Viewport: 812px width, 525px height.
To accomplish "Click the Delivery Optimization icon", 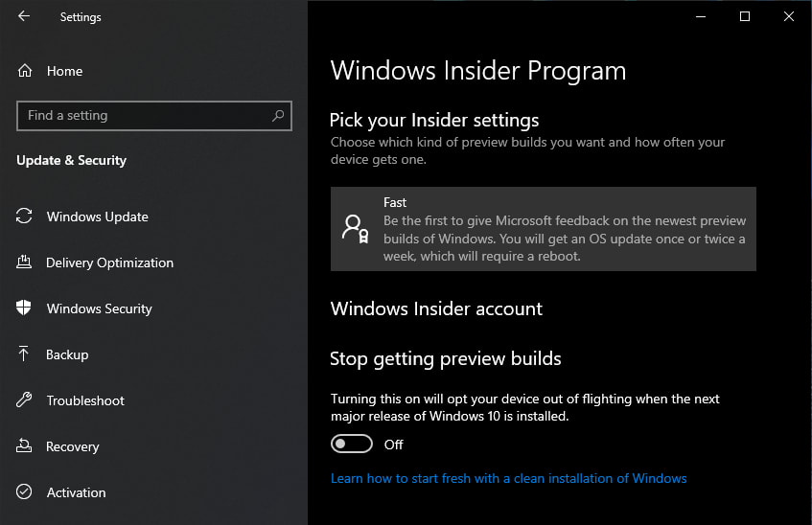I will [x=24, y=262].
